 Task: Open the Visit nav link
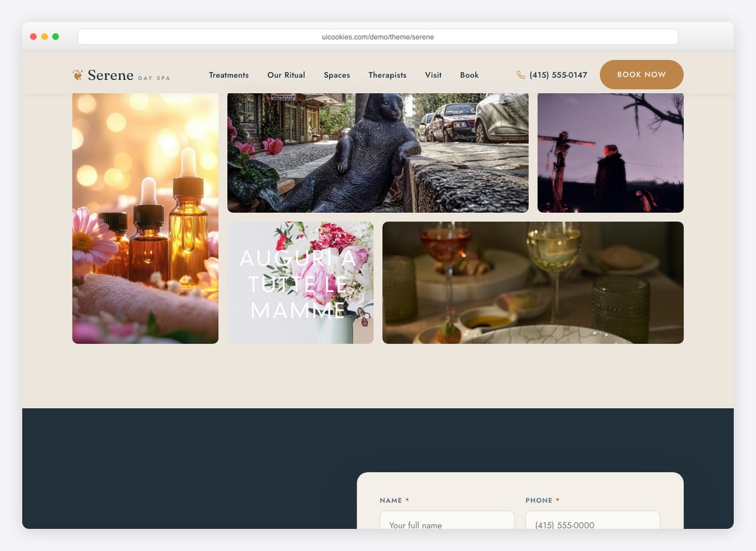(x=433, y=75)
